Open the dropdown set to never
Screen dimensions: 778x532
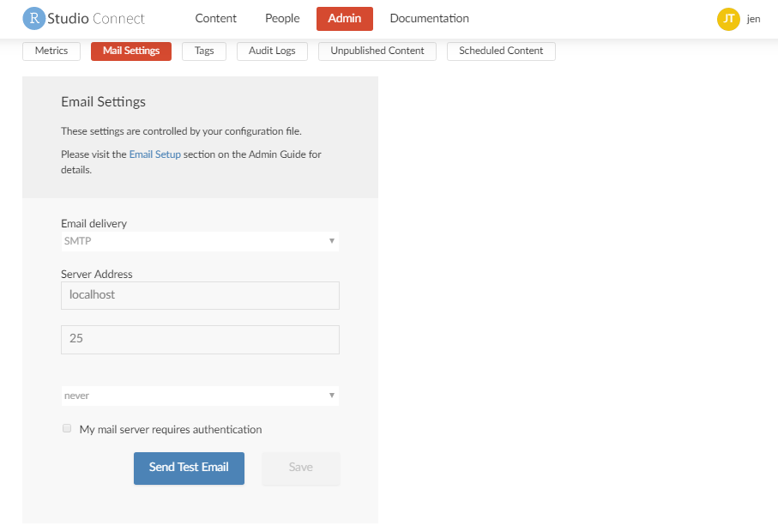200,396
